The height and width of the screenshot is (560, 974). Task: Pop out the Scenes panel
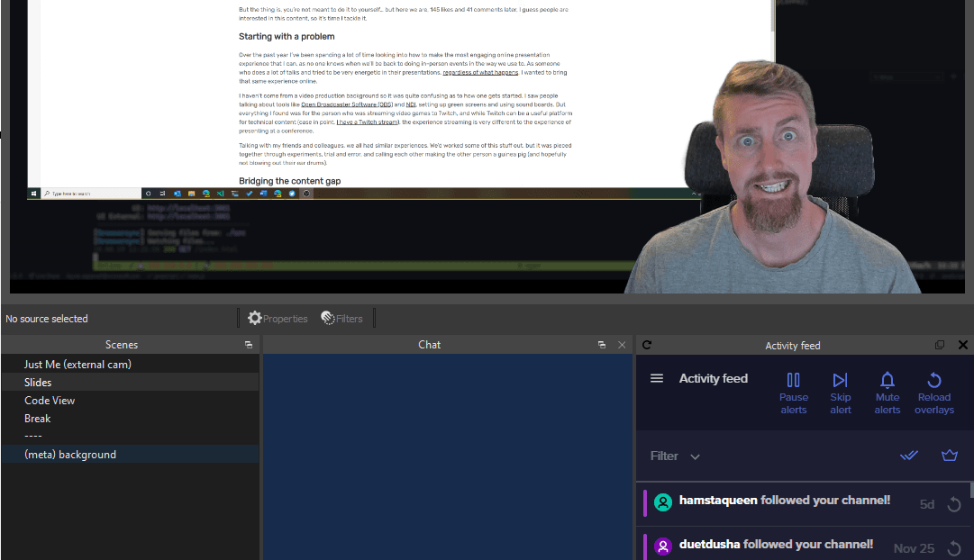point(249,345)
